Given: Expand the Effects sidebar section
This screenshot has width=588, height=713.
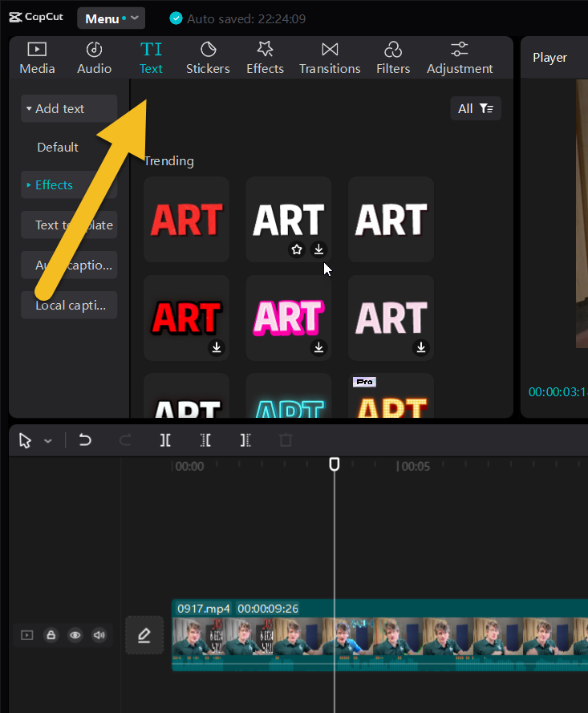Looking at the screenshot, I should pos(69,185).
